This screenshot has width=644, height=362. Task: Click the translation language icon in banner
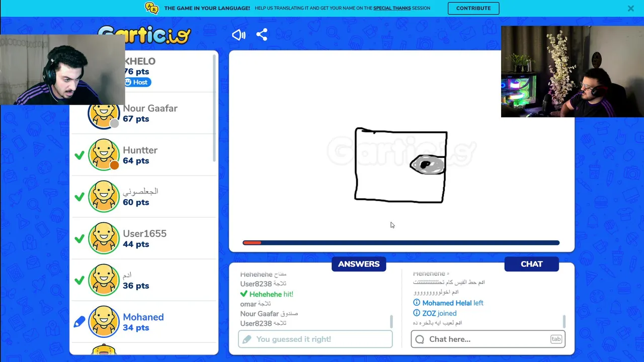(151, 8)
